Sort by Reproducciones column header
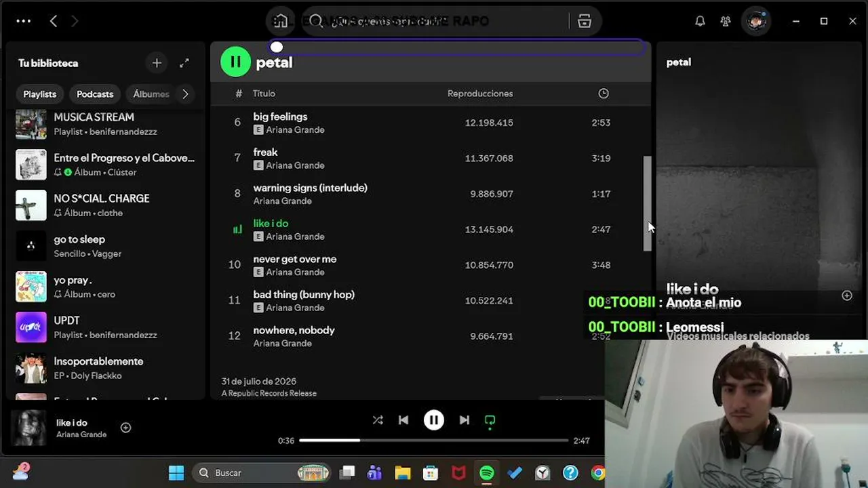The width and height of the screenshot is (868, 488). pyautogui.click(x=480, y=94)
